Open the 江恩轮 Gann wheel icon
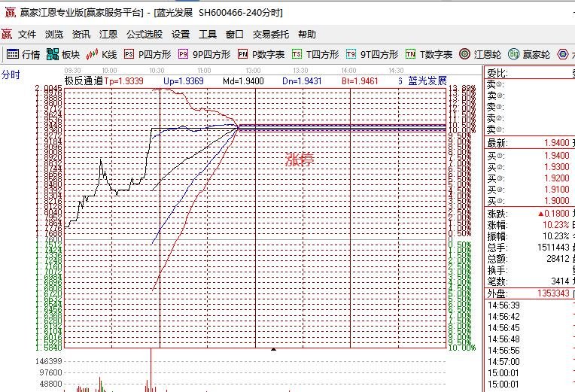Screen dimensions: 575x392 [464, 54]
